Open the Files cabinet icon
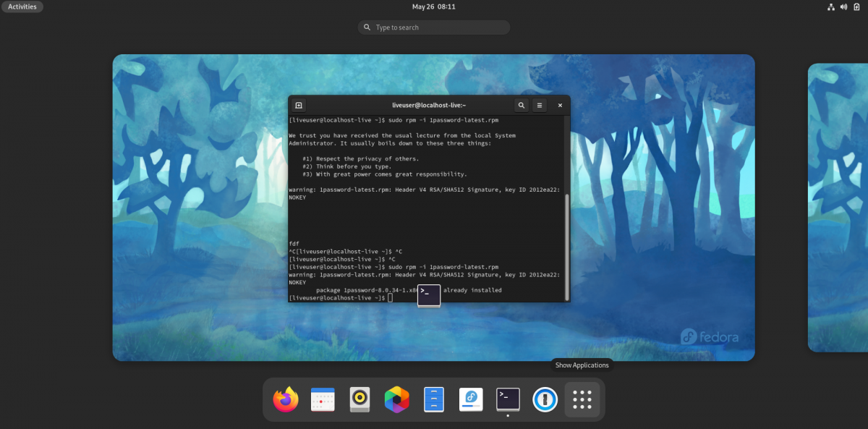Image resolution: width=868 pixels, height=429 pixels. pyautogui.click(x=433, y=399)
